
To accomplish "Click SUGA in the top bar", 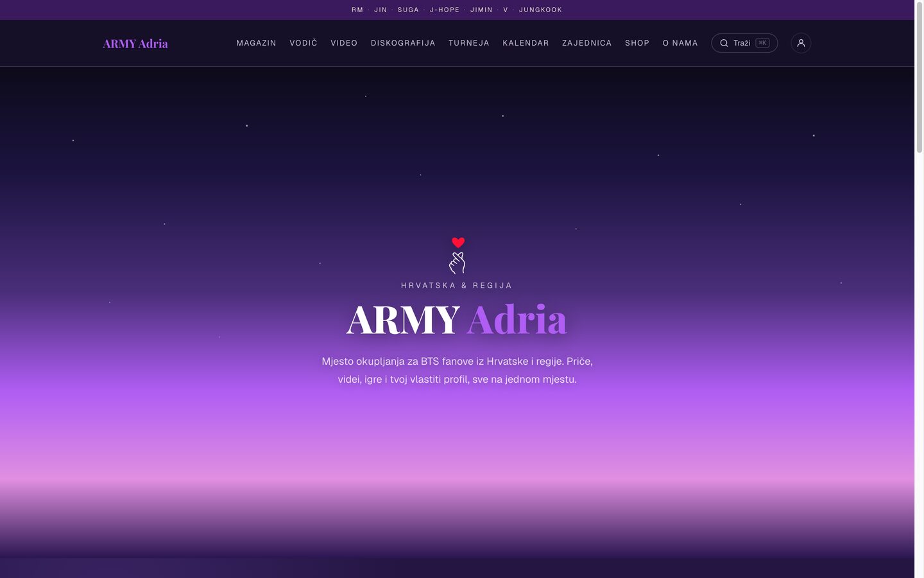I will (x=408, y=10).
